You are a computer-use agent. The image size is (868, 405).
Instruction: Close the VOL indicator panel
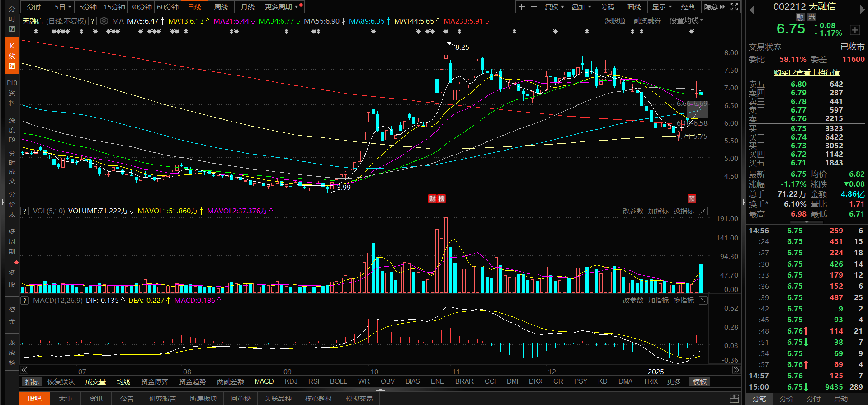[703, 211]
